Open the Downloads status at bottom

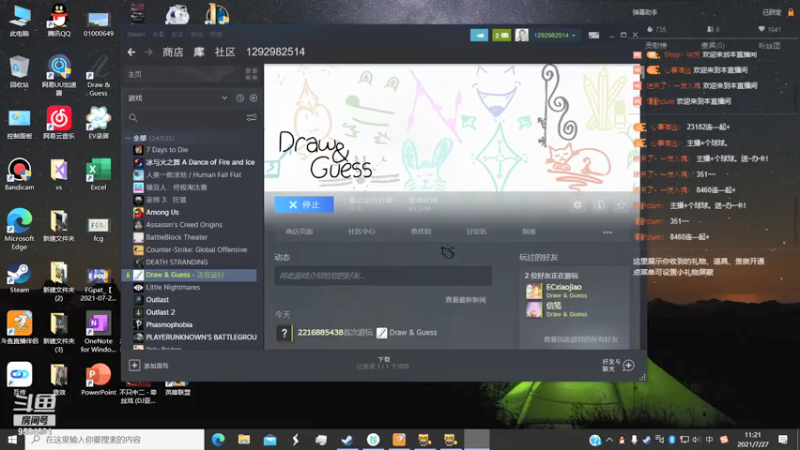point(383,363)
